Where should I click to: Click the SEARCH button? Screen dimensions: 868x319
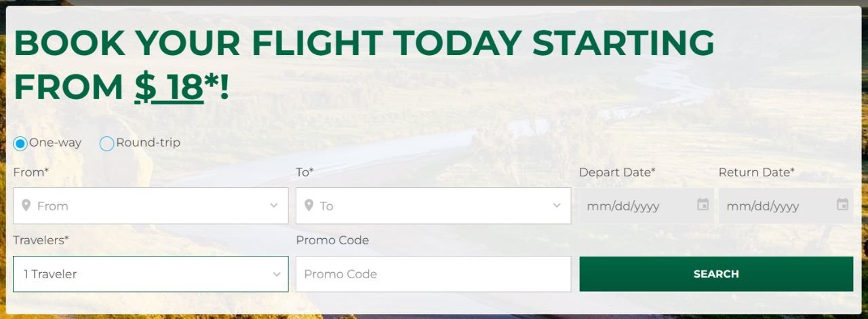coord(716,274)
